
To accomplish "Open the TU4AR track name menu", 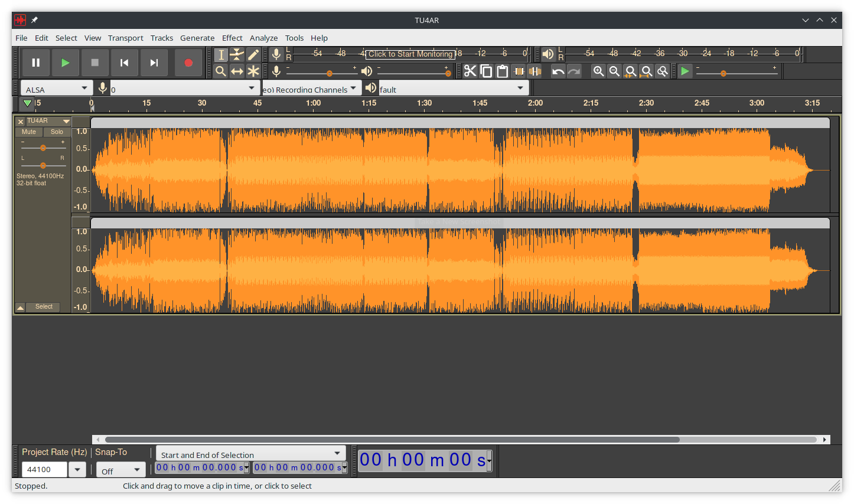I will click(x=48, y=121).
